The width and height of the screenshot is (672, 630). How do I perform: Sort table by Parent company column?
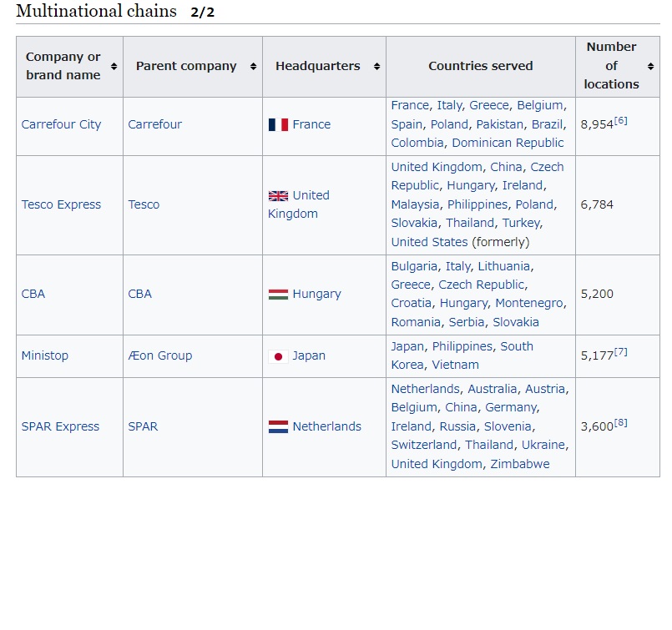[x=253, y=67]
